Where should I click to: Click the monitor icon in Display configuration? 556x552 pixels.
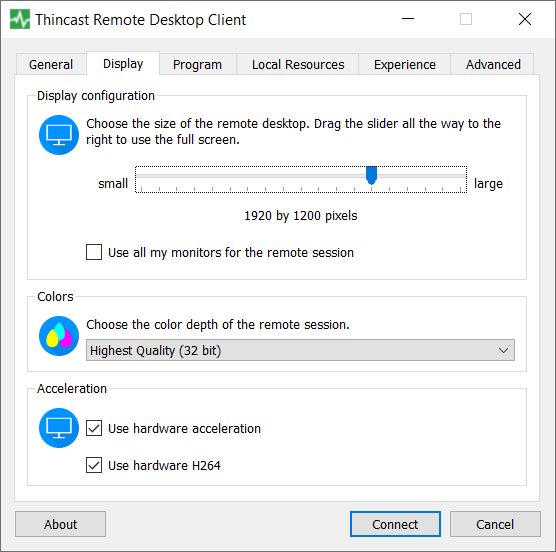click(x=59, y=135)
